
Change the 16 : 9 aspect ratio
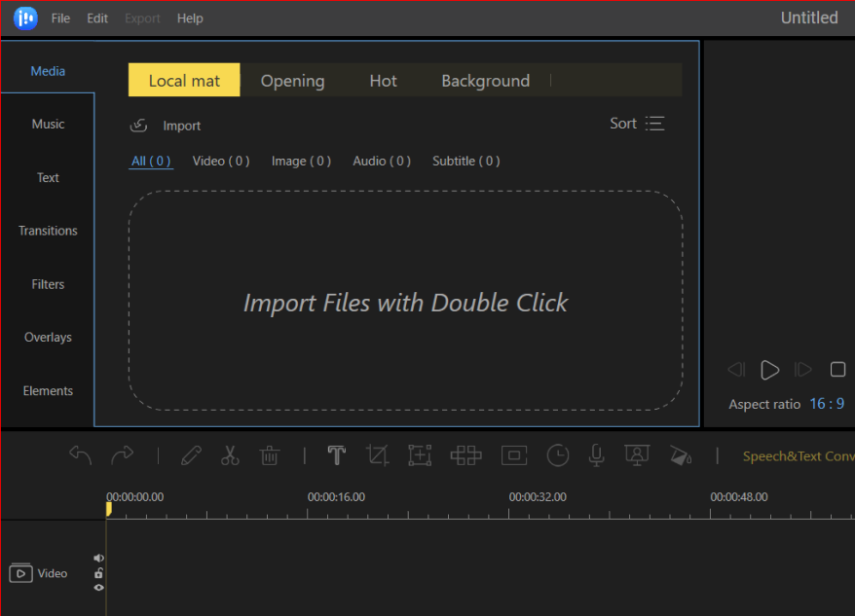pos(827,404)
